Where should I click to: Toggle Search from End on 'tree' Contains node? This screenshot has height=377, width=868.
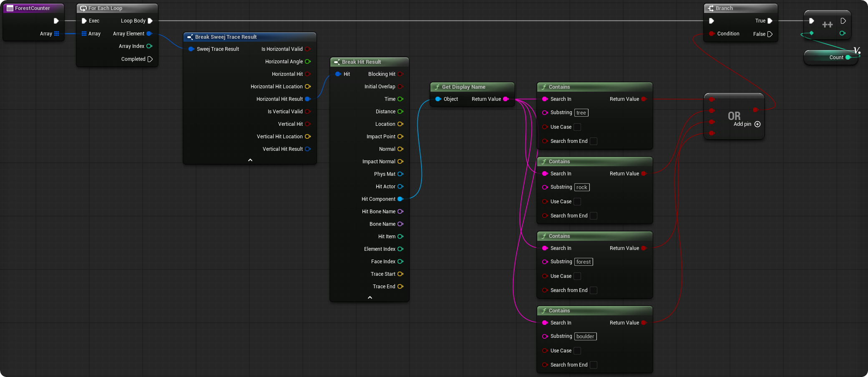(594, 141)
